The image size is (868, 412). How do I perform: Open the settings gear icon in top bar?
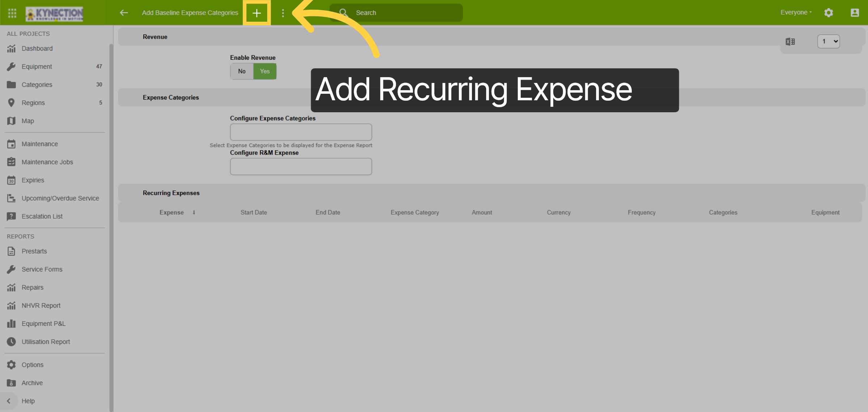(829, 13)
